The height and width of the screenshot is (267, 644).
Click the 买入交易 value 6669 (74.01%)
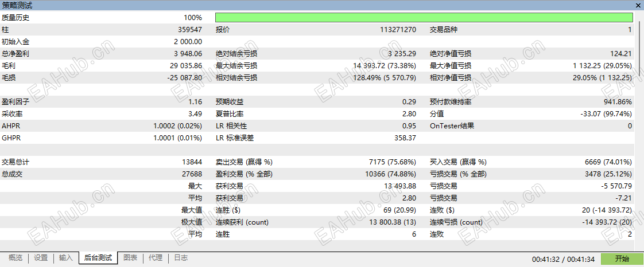click(608, 162)
